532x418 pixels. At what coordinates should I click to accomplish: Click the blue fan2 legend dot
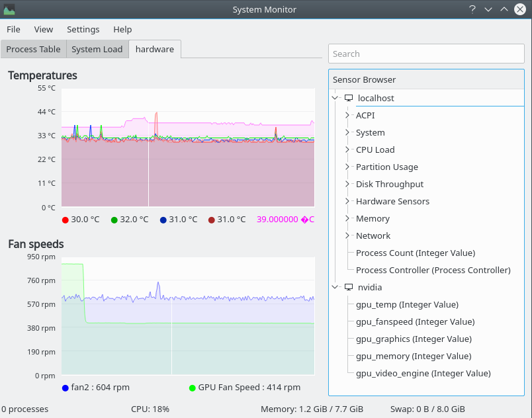pyautogui.click(x=66, y=388)
